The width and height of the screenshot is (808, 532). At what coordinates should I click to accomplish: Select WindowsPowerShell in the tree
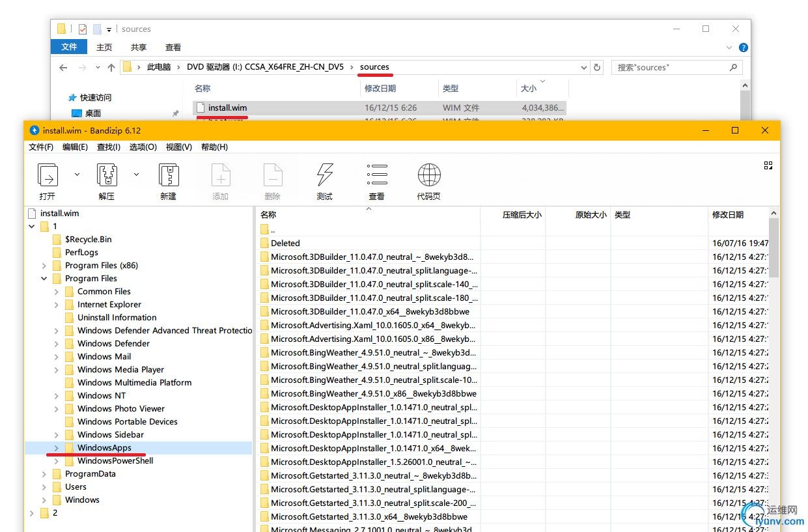[x=115, y=460]
